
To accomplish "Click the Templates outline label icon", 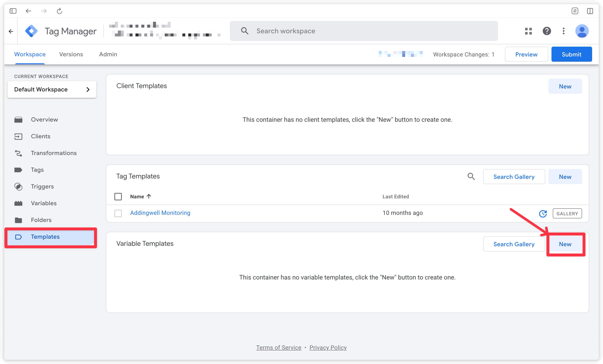I will [18, 237].
